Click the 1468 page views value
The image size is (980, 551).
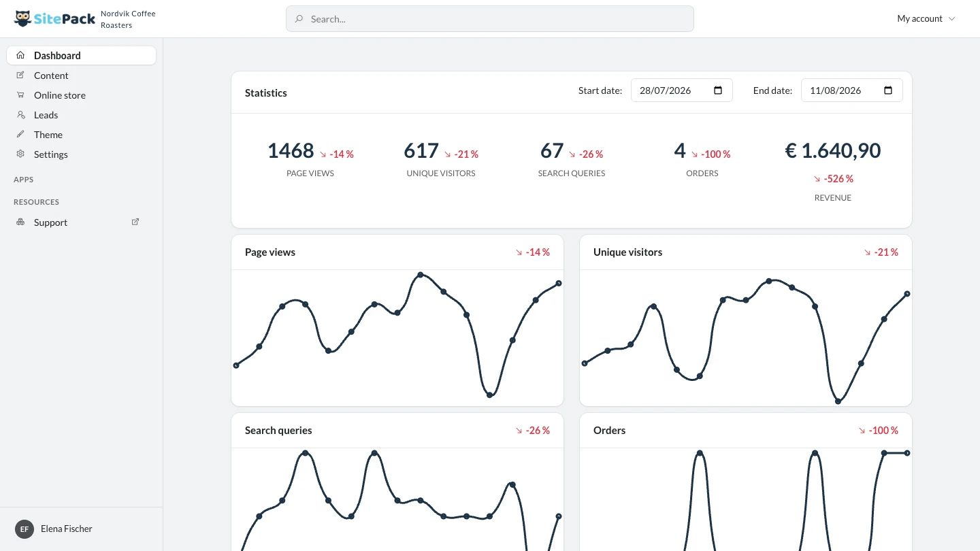pos(291,151)
